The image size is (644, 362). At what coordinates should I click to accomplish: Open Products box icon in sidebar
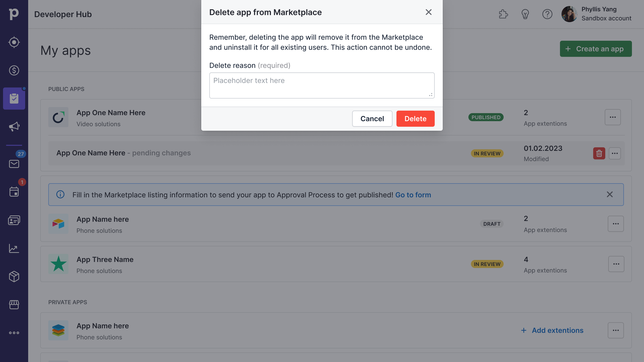(14, 277)
